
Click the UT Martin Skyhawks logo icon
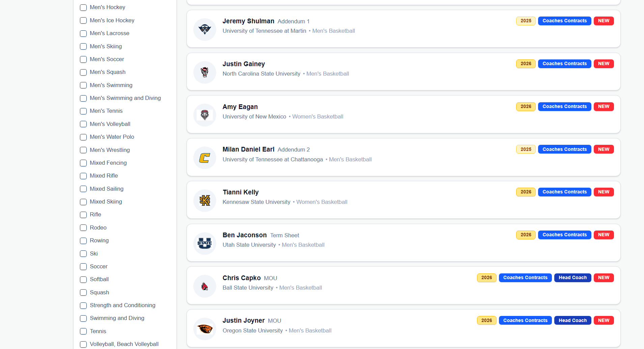point(204,29)
